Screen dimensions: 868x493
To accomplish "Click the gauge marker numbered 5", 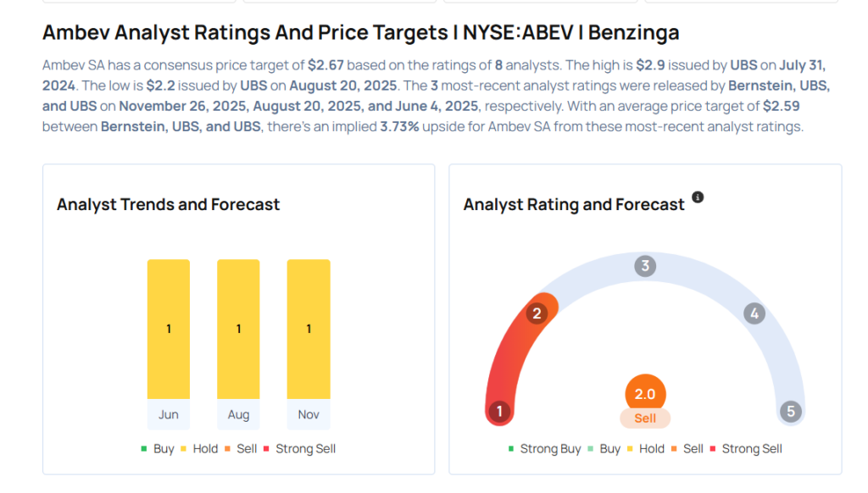I will click(791, 413).
